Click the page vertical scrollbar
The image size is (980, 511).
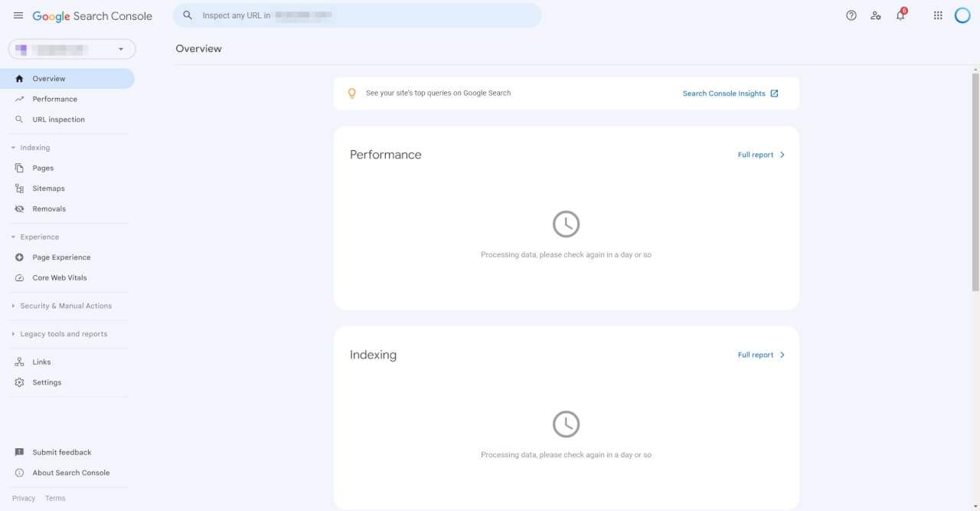point(975,182)
